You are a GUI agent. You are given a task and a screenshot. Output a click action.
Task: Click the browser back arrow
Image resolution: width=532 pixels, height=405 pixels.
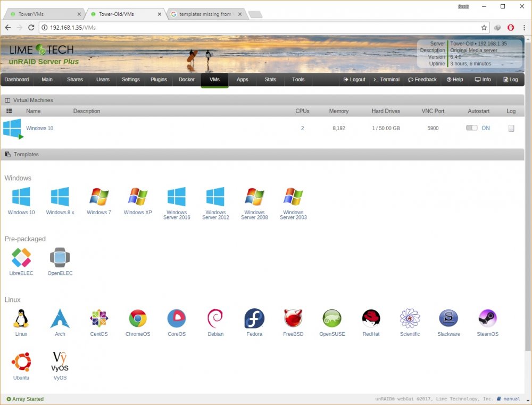click(x=8, y=28)
